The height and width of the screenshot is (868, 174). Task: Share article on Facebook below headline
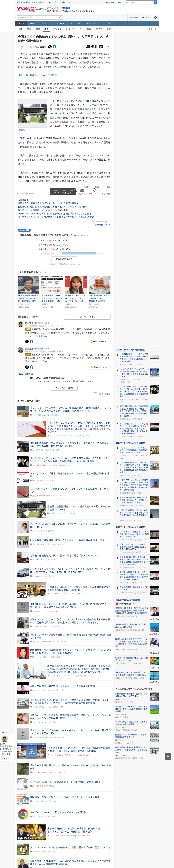pos(54,47)
